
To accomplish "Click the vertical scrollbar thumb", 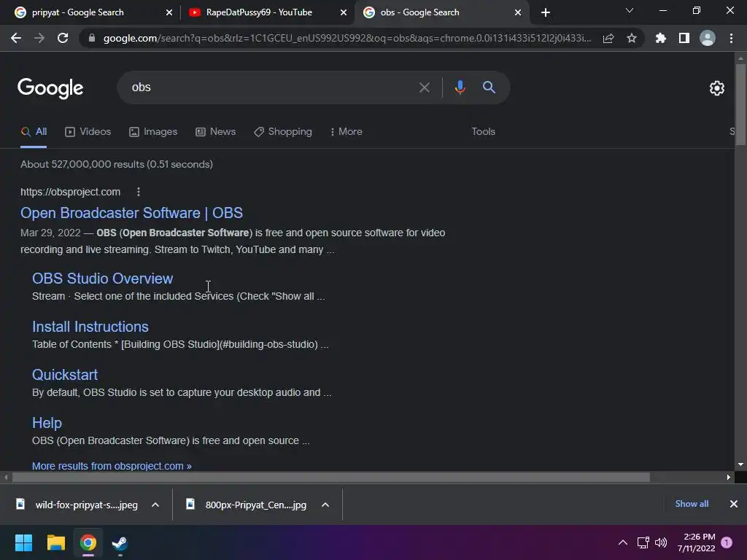I will pyautogui.click(x=740, y=104).
